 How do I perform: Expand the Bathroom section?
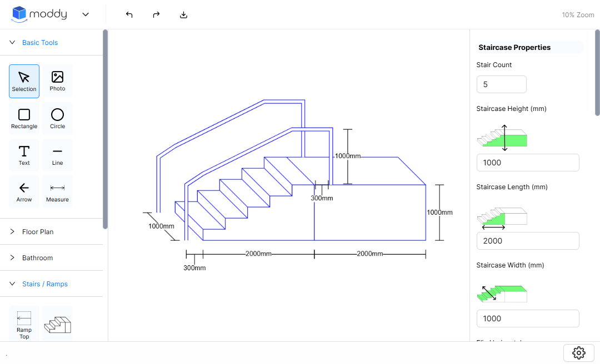[x=12, y=257]
